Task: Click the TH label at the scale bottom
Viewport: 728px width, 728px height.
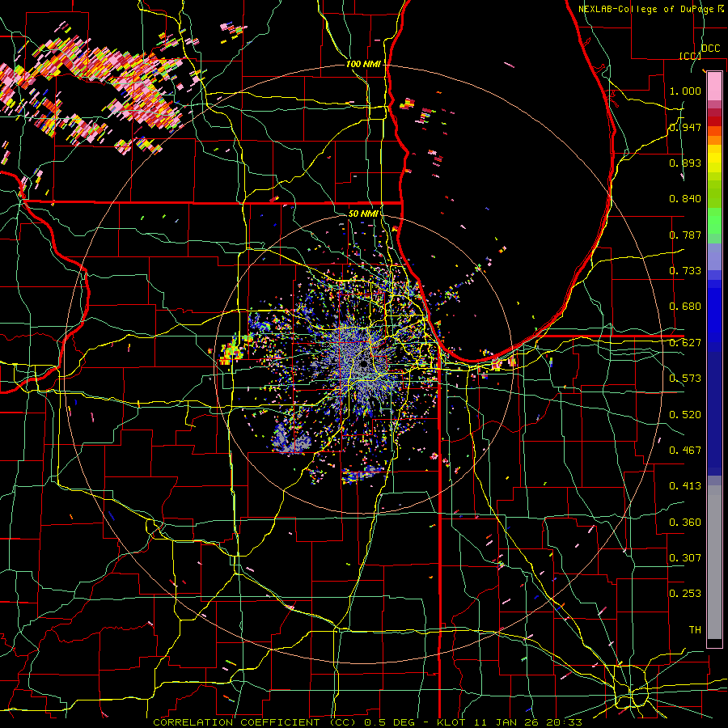Action: click(695, 630)
